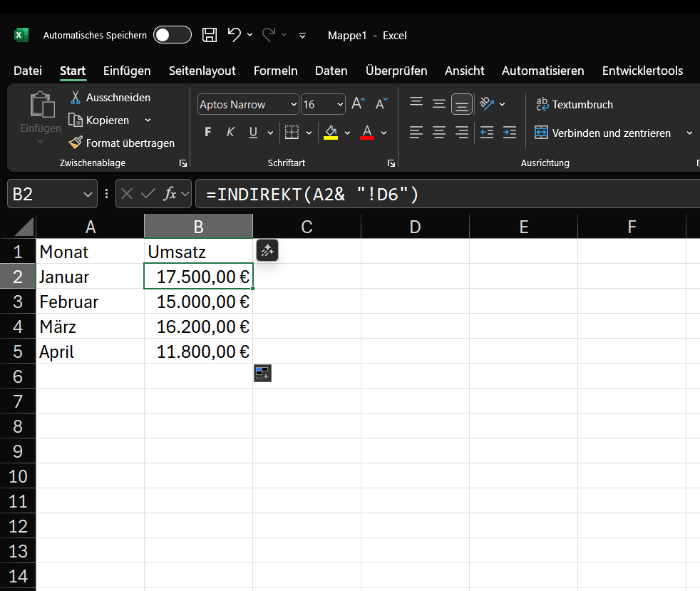Expand the name box dropdown arrow
The height and width of the screenshot is (591, 700).
point(88,194)
